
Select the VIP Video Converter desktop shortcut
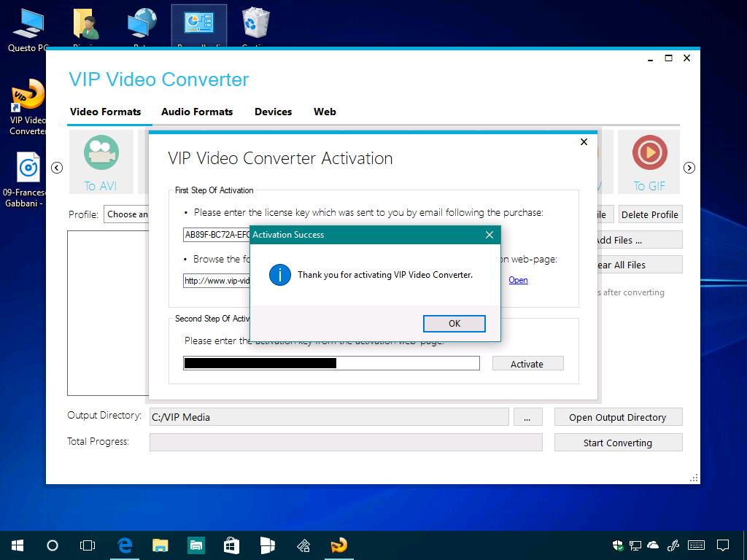(x=28, y=107)
